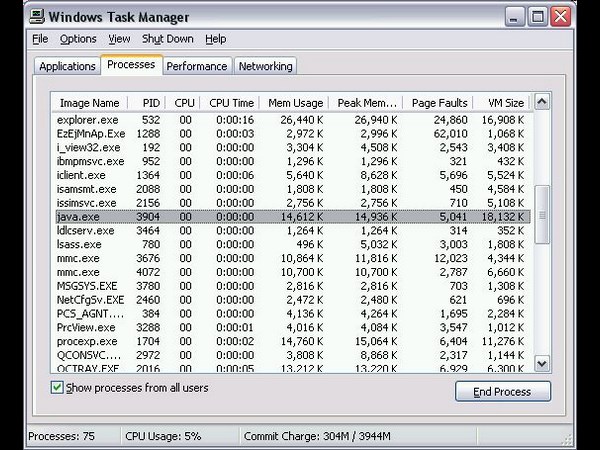The width and height of the screenshot is (600, 450).
Task: Sort processes by Mem Usage column
Action: (295, 103)
